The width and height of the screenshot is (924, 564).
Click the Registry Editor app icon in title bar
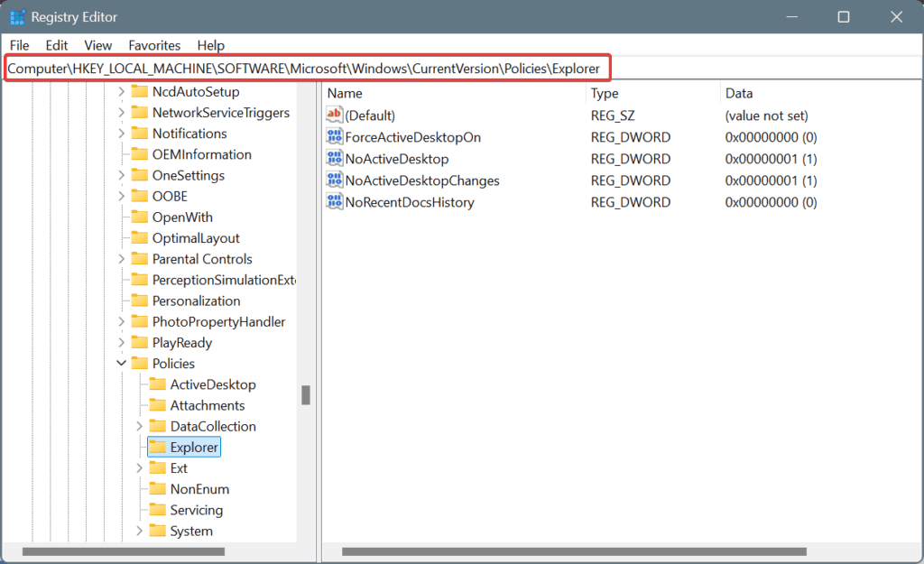coord(17,17)
